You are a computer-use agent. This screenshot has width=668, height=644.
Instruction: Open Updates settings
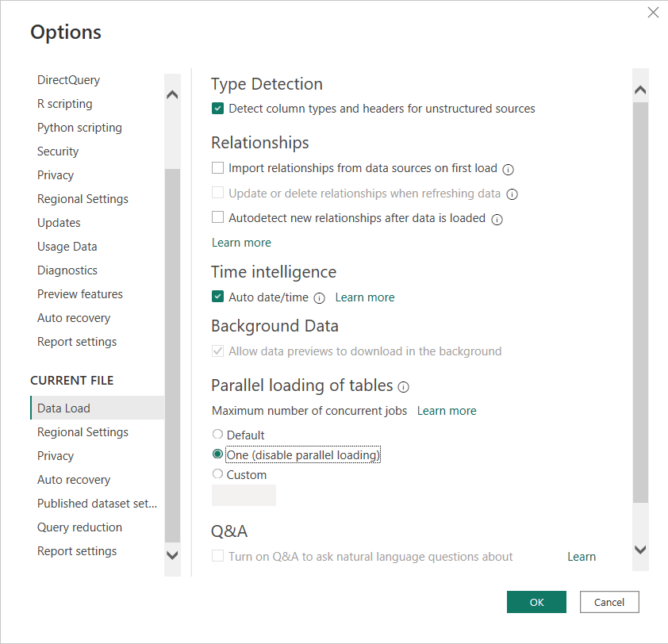point(59,223)
